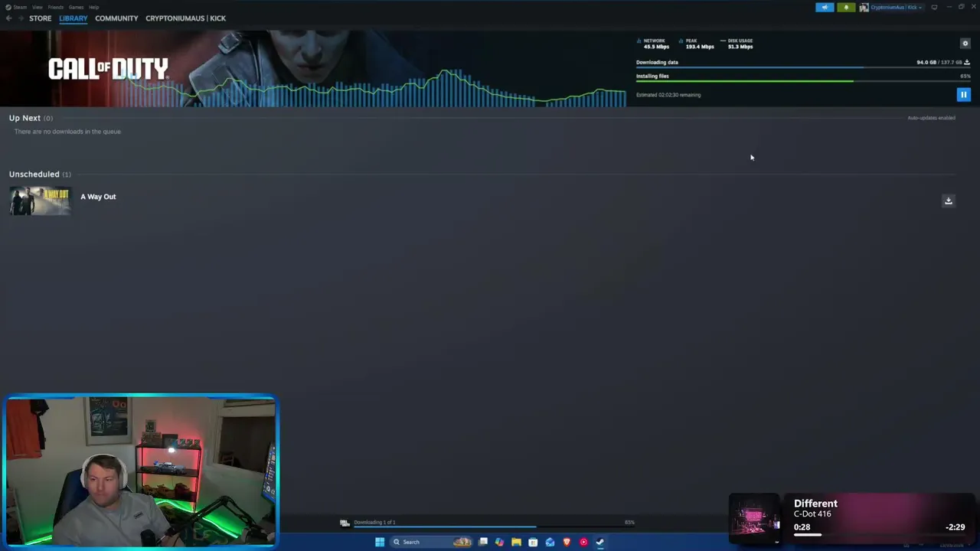
Task: Click the no downloads in queue message
Action: 67,132
